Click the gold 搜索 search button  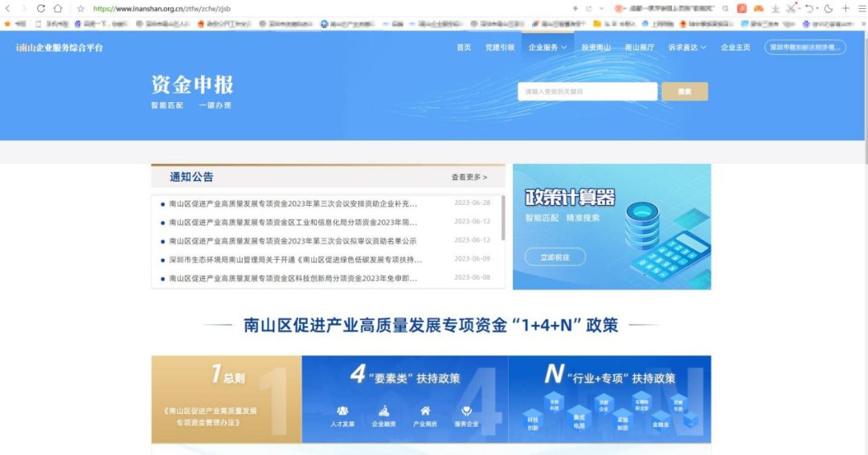(685, 92)
